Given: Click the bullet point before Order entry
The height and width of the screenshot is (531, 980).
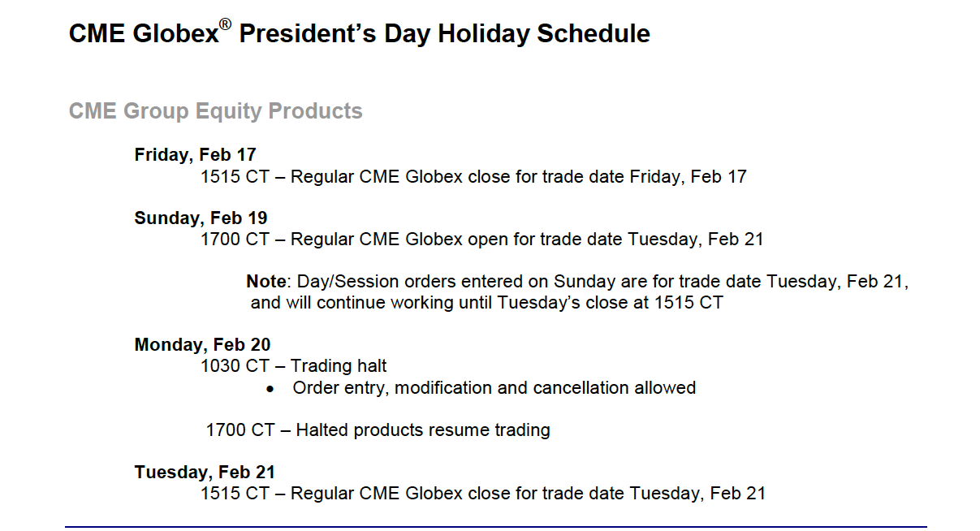Looking at the screenshot, I should pos(270,390).
